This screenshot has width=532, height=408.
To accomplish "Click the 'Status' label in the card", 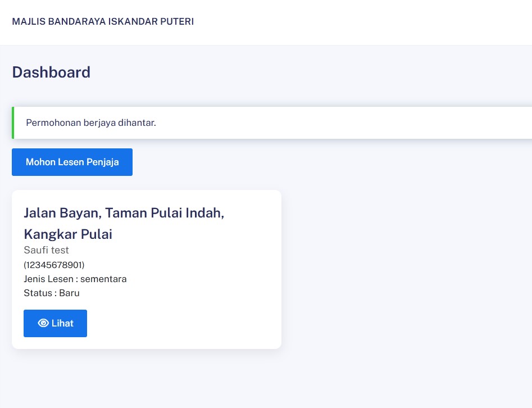I will click(37, 293).
